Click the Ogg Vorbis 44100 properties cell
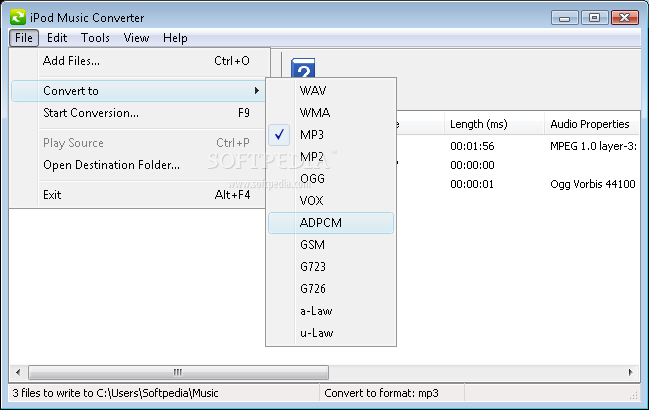Image resolution: width=649 pixels, height=410 pixels. pos(593,184)
